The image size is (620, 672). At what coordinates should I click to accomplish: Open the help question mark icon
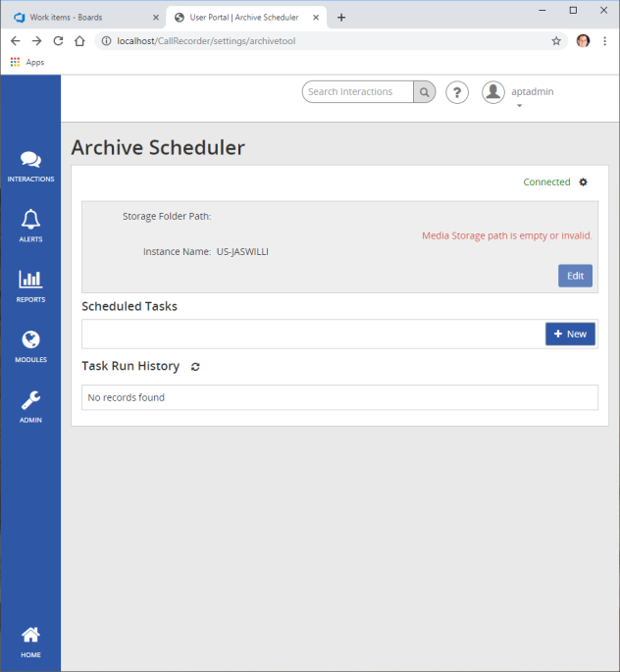(457, 92)
